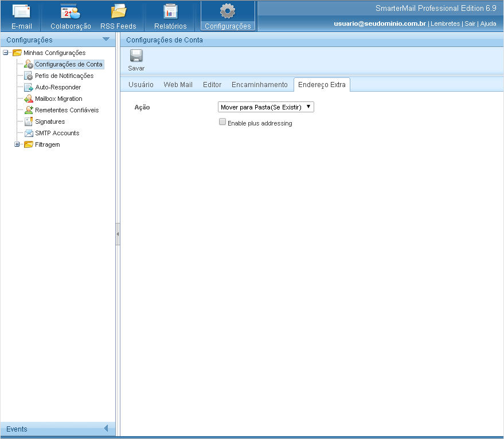Viewport: 504px width, 439px height.
Task: Switch to the Usuário tab
Action: pyautogui.click(x=140, y=85)
